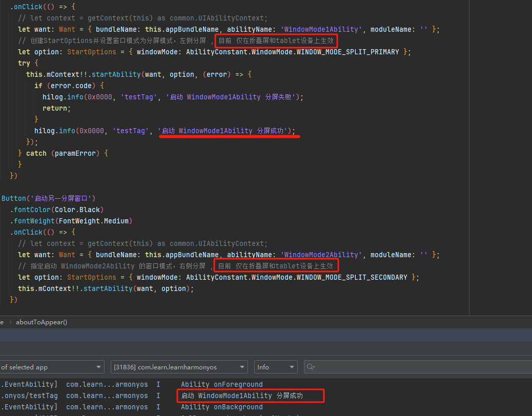Click the 'Ability onForeground' log message
This screenshot has height=416, width=532.
click(x=221, y=384)
